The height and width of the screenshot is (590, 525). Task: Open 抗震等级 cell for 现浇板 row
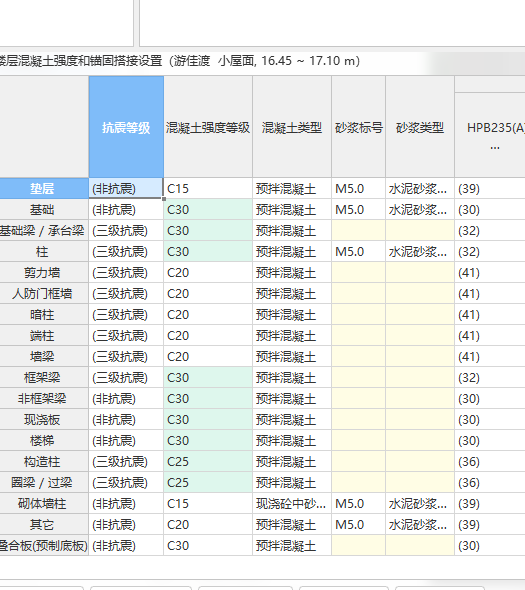coord(126,420)
